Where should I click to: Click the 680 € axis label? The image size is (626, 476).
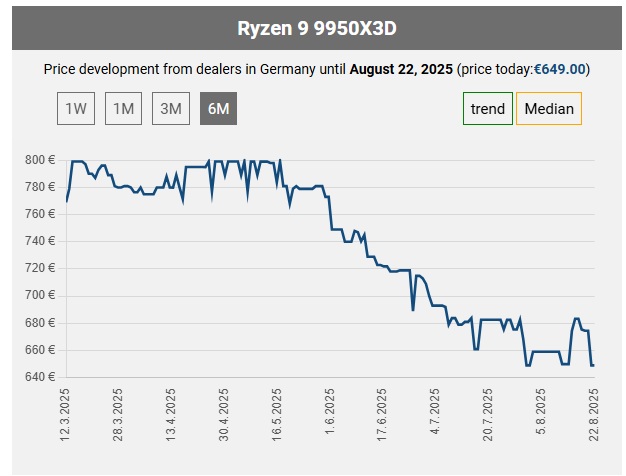click(x=40, y=323)
